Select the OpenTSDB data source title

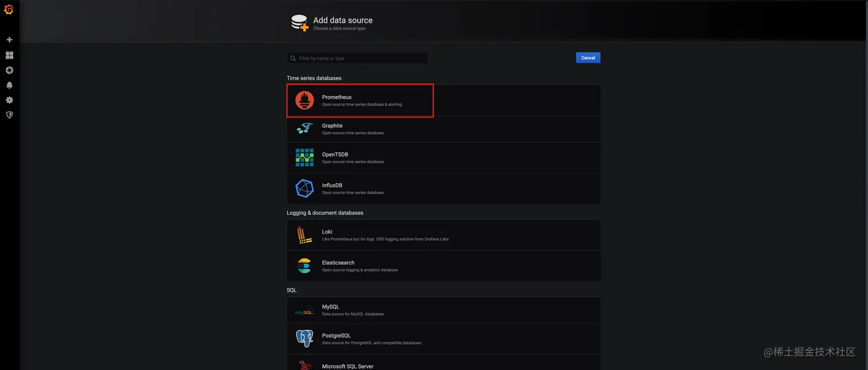(335, 154)
